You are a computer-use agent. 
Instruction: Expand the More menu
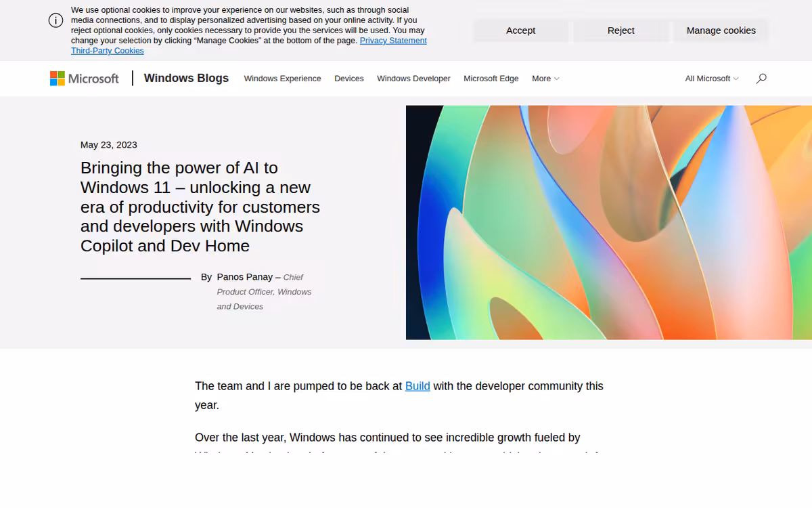tap(545, 79)
